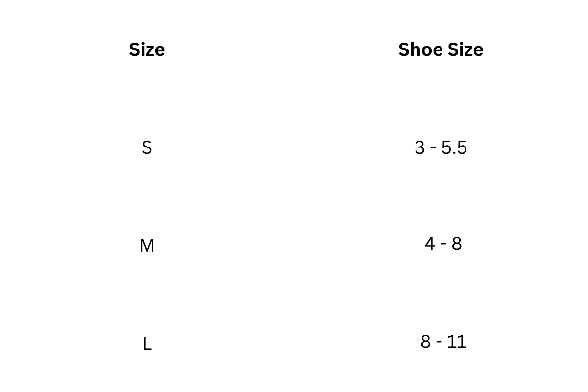This screenshot has height=392, width=588.
Task: Click the number "3" in the S row
Action: coord(419,147)
